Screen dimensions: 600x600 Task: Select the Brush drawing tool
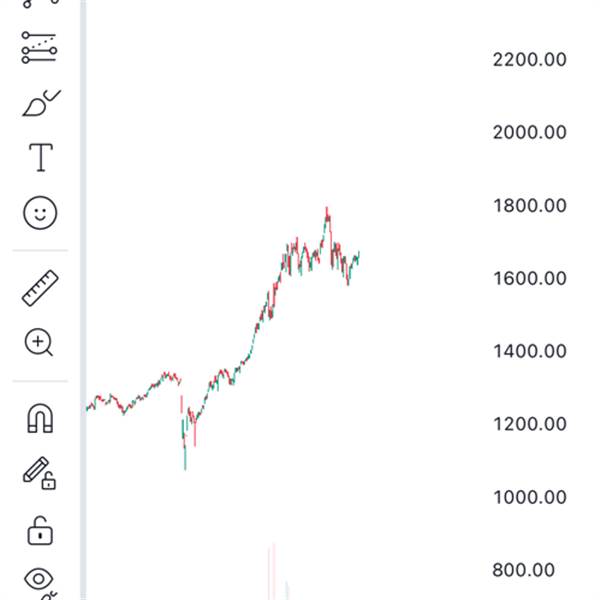[40, 103]
